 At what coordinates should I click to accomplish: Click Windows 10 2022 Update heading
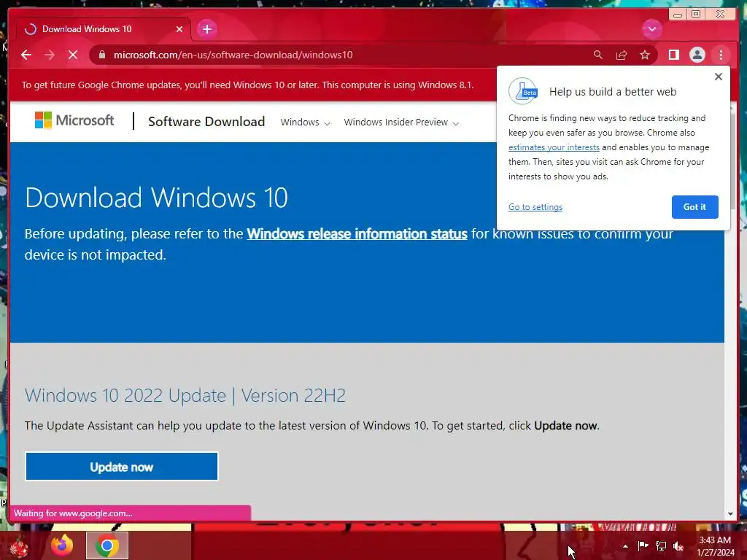(185, 395)
